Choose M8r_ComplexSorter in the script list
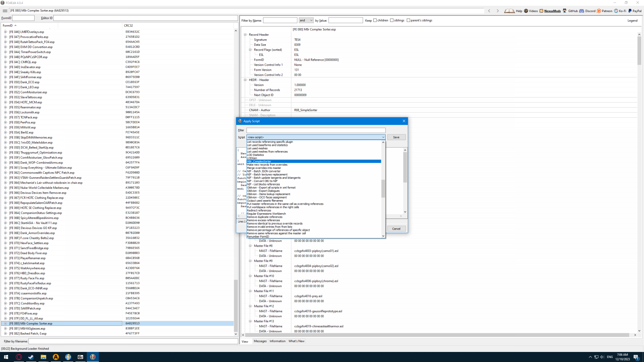644x362 pixels. coord(259,162)
